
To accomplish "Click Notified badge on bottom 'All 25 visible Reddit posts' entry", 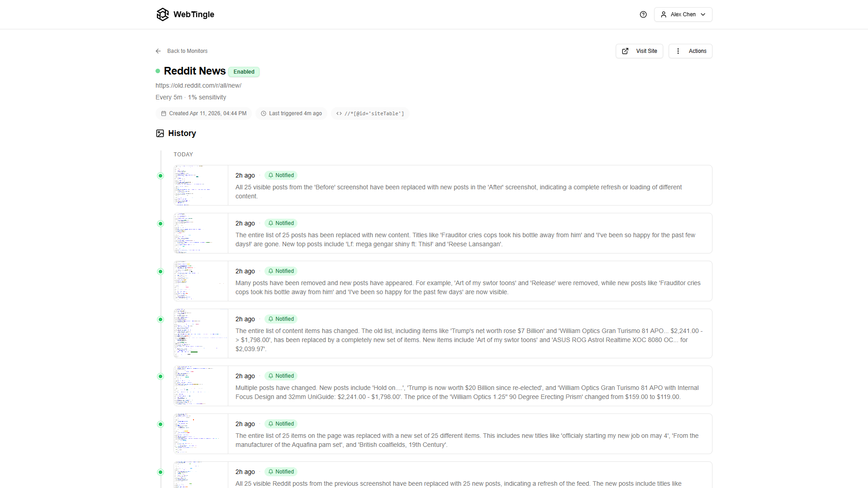I will [281, 472].
